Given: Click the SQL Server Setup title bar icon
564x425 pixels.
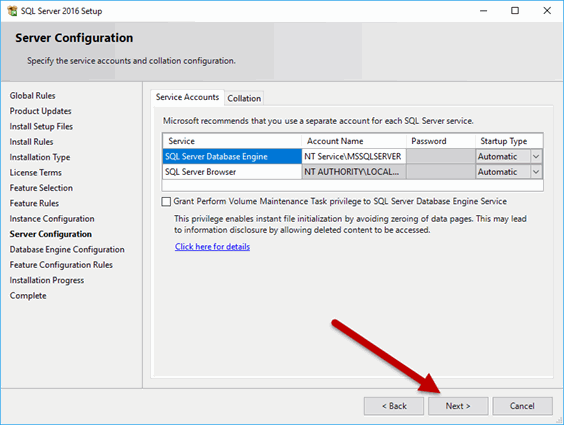Looking at the screenshot, I should 12,11.
